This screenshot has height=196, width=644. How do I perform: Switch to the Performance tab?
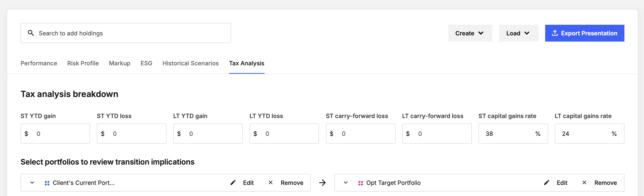39,63
